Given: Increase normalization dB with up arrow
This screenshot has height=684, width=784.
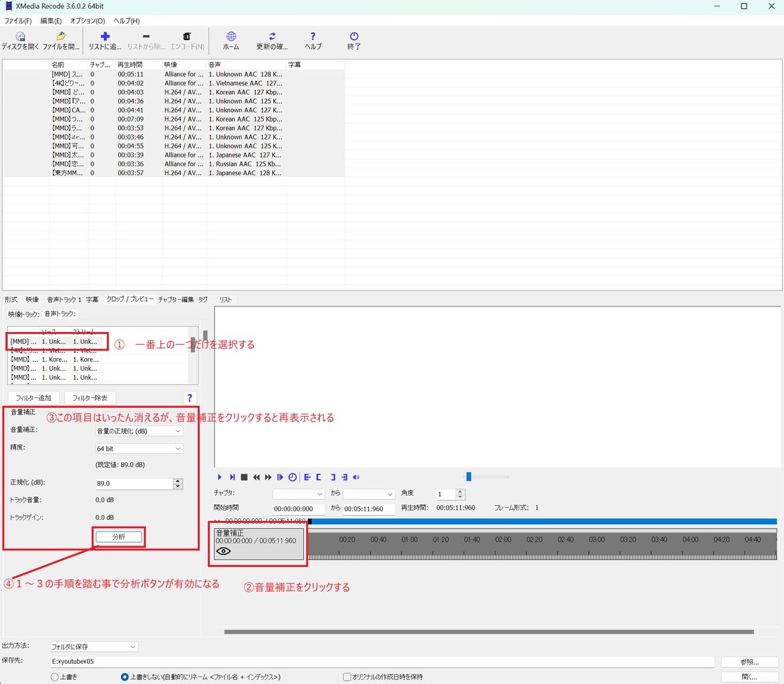Looking at the screenshot, I should click(178, 481).
